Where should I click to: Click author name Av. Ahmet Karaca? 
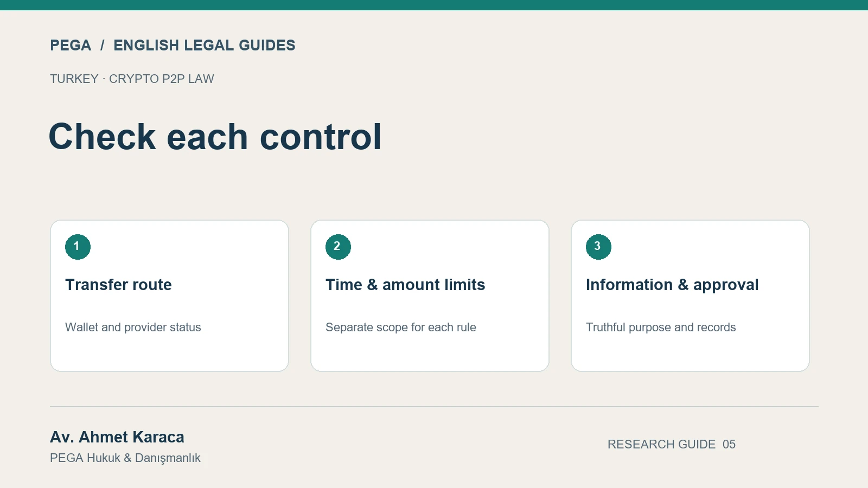pos(117,437)
